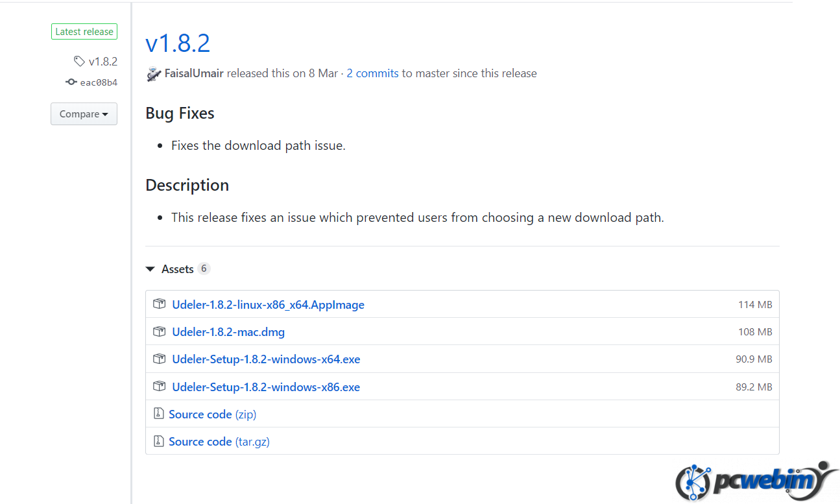Click the Latest release badge
Screen dimensions: 840x504
tap(84, 32)
